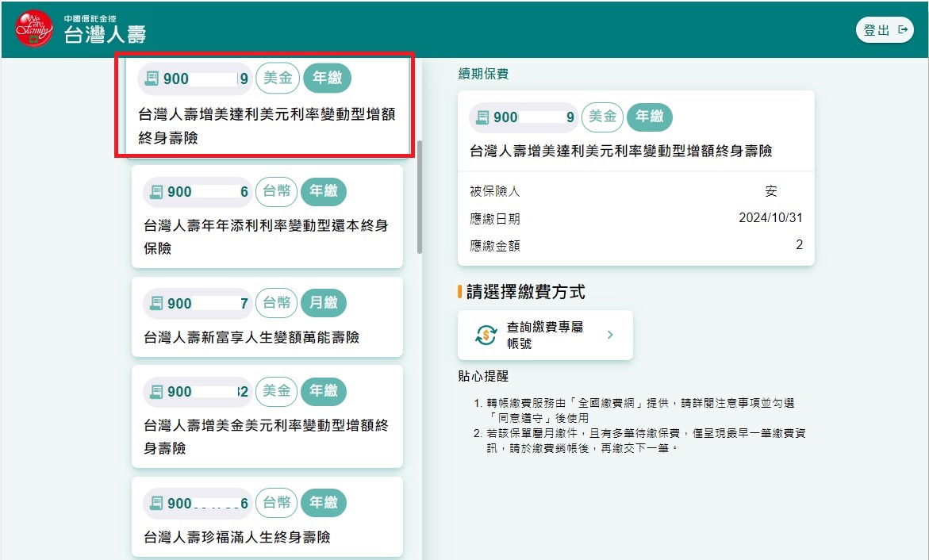Viewport: 929px width, 560px height.
Task: Click the 續期保費 heading
Action: 483,74
